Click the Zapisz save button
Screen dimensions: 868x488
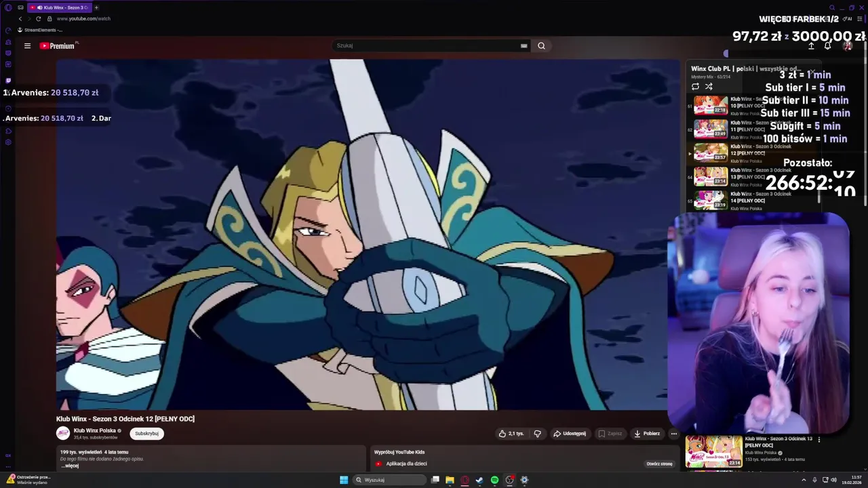click(610, 434)
